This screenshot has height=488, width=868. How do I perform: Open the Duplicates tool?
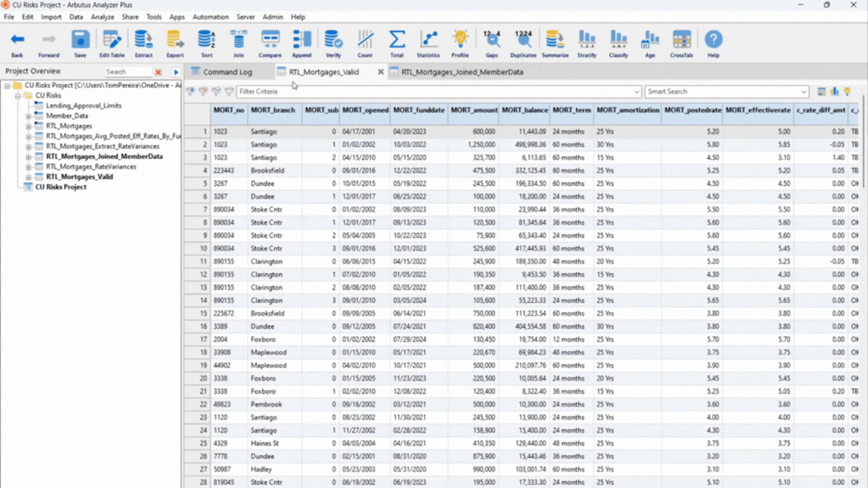(523, 39)
